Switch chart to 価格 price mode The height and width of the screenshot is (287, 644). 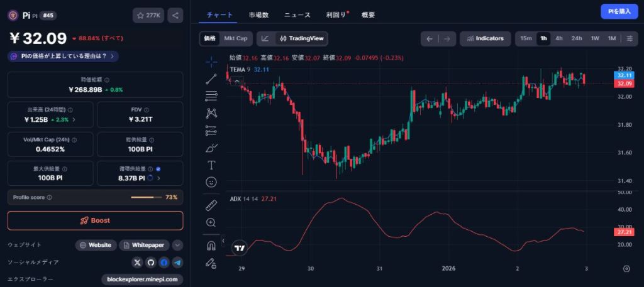209,38
